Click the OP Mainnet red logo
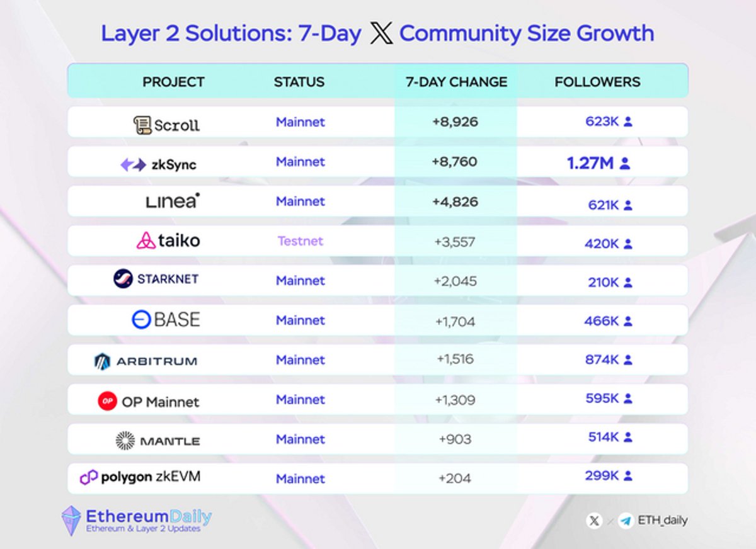This screenshot has height=549, width=756. click(108, 401)
